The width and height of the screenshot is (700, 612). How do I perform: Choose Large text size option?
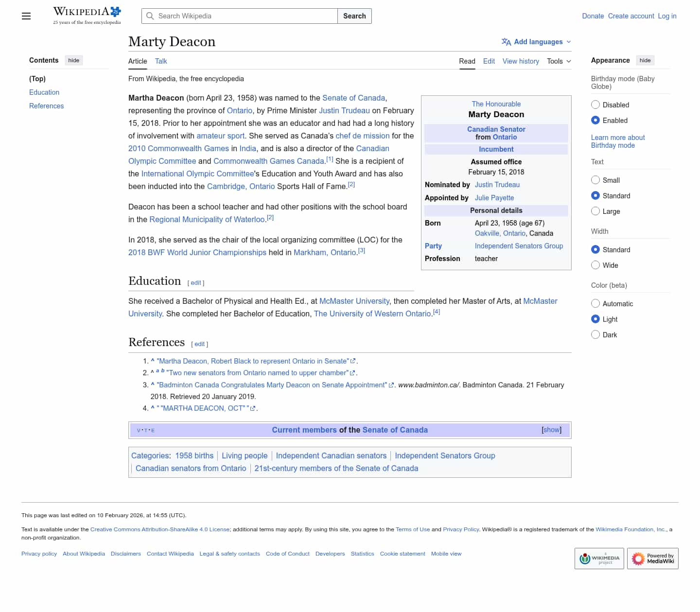coord(595,211)
